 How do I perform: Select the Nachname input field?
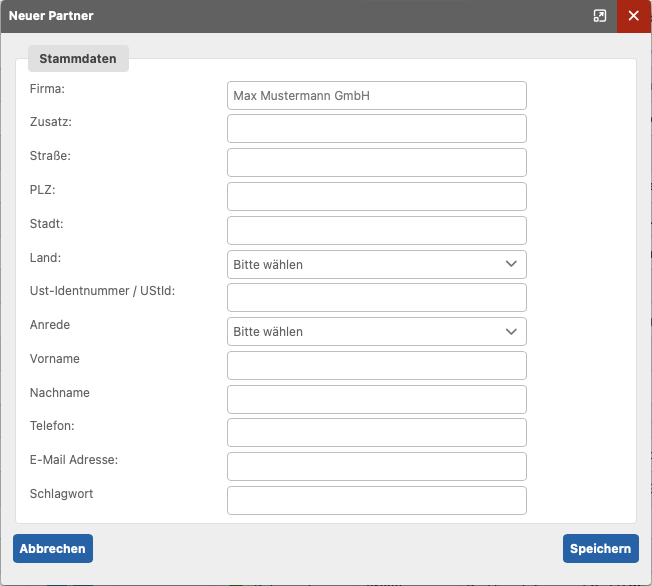point(377,400)
